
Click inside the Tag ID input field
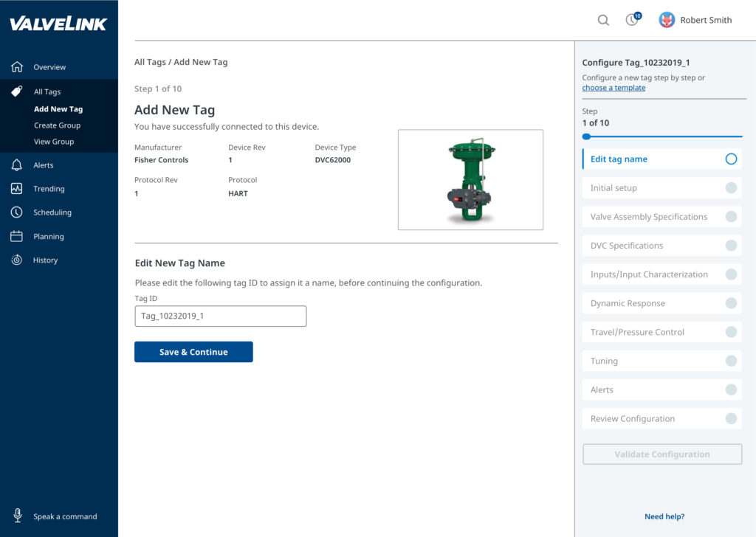[220, 316]
